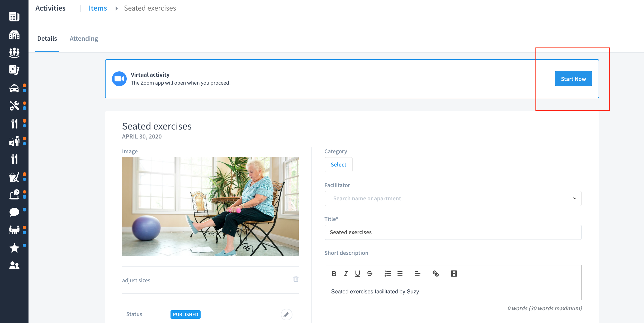Click the 'Seated exercises' breadcrumb text
Screen dimensions: 644x323
(x=150, y=8)
